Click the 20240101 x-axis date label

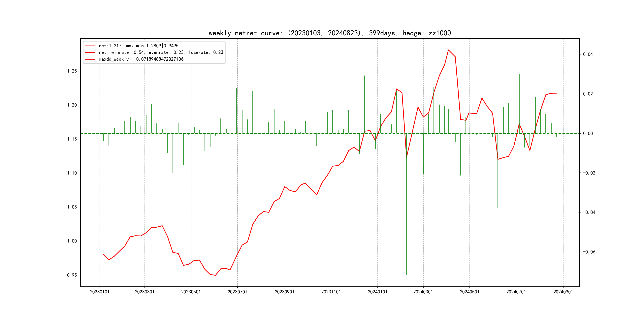[377, 292]
